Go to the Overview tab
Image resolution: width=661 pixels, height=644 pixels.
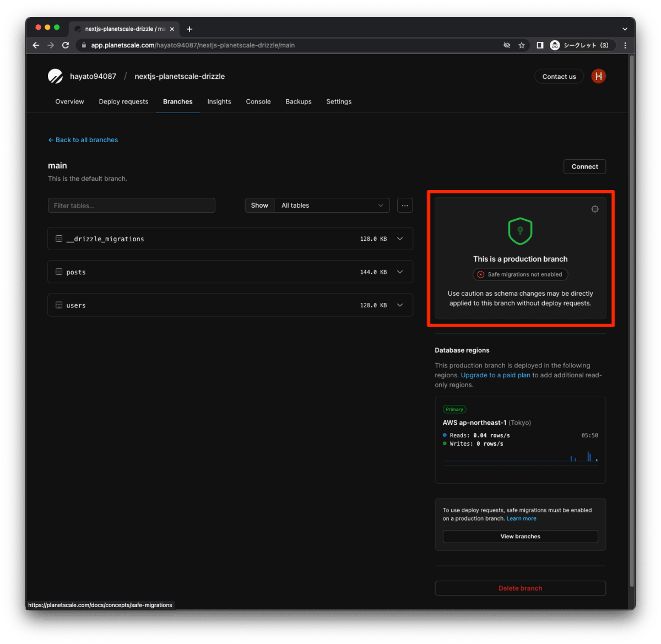click(x=69, y=101)
